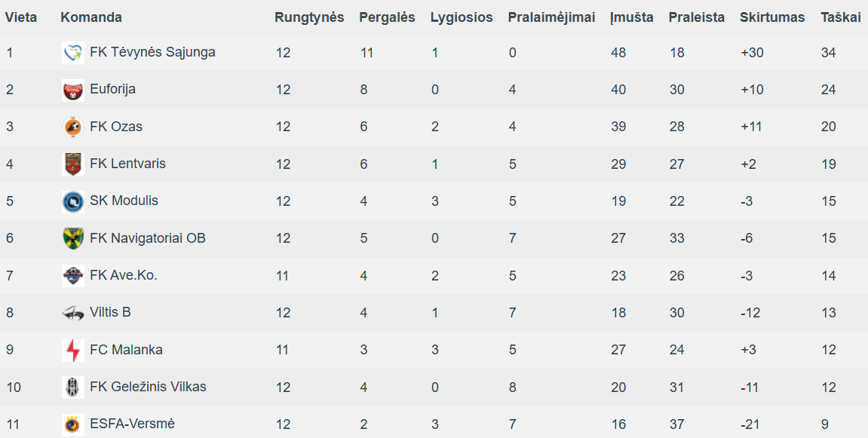The image size is (868, 438).
Task: Click the FC Malanka red lightning logo
Action: click(73, 350)
